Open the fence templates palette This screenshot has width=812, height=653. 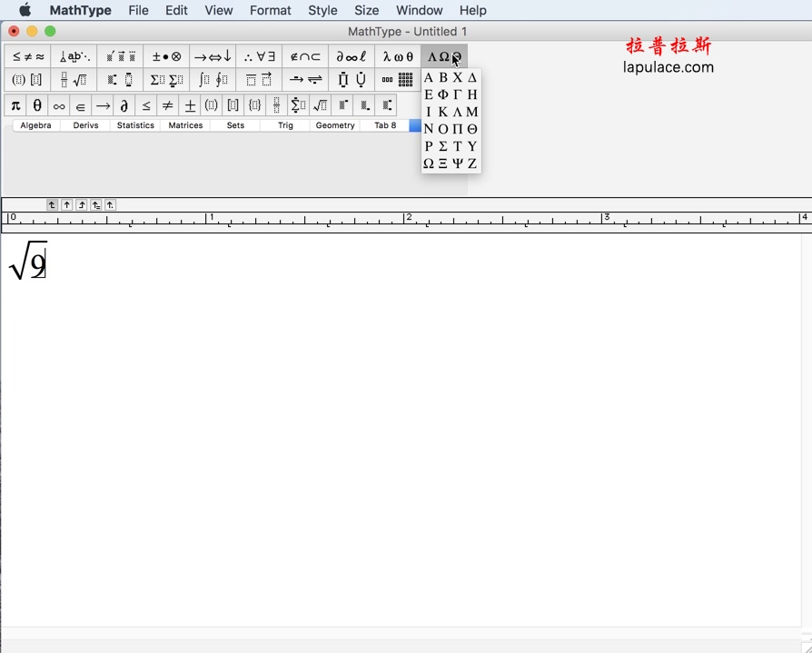pyautogui.click(x=27, y=80)
